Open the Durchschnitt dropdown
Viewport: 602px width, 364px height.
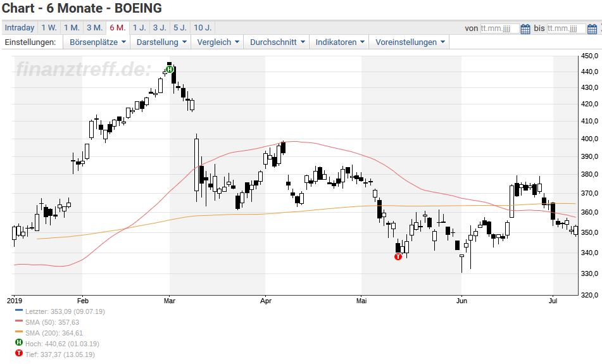click(x=277, y=42)
